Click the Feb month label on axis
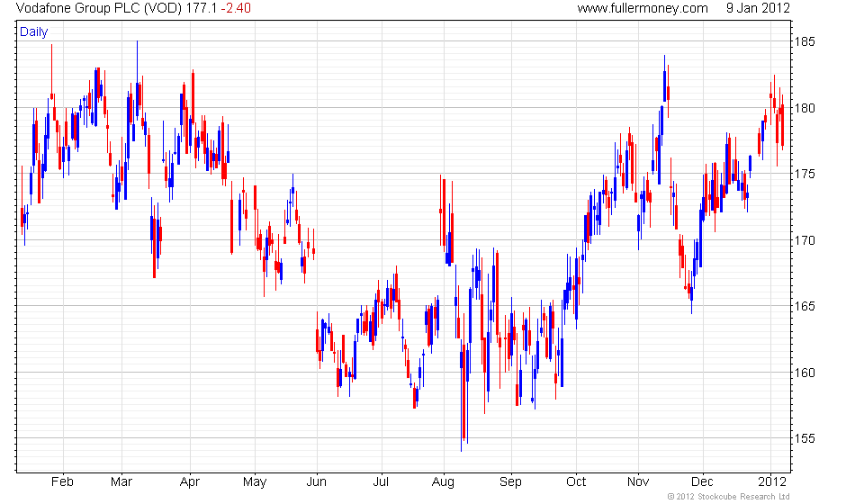This screenshot has width=864, height=504. coord(62,482)
